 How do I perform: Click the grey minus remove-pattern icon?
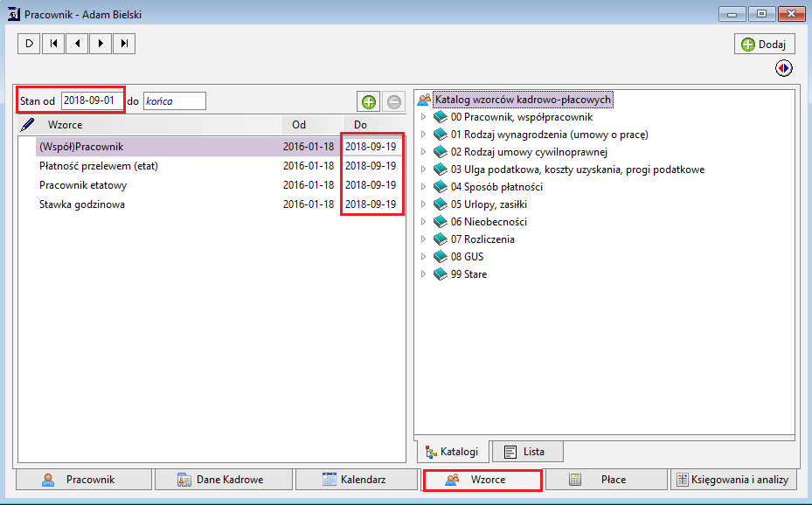click(x=394, y=102)
